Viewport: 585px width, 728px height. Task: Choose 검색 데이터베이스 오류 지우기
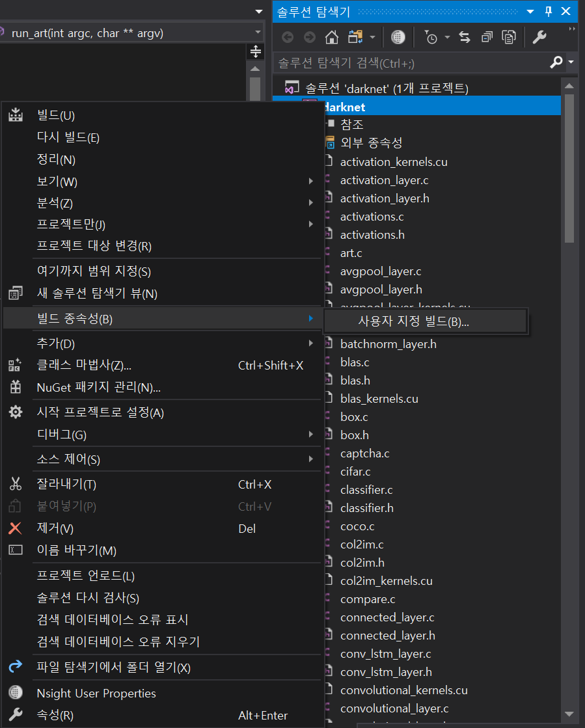pyautogui.click(x=163, y=641)
